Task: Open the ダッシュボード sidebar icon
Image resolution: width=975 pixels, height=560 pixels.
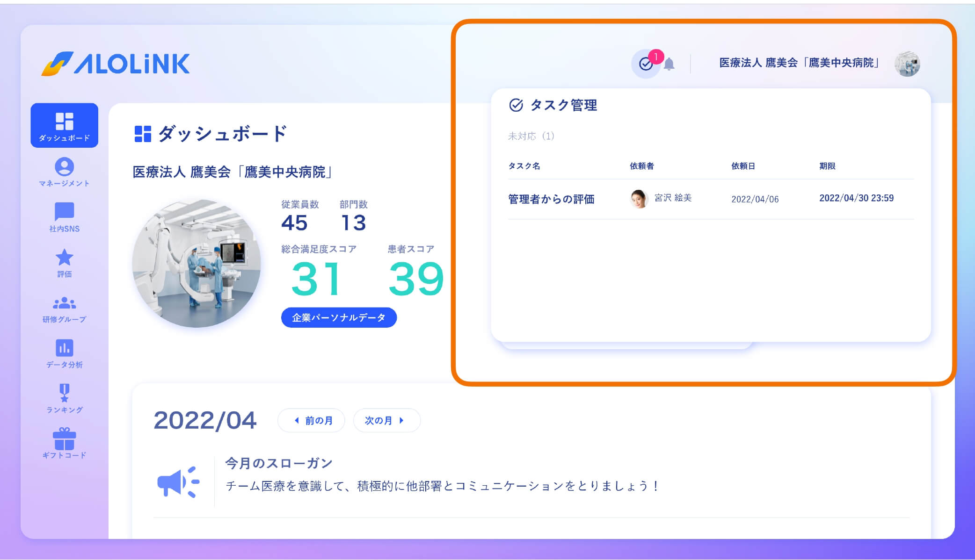Action: point(65,125)
